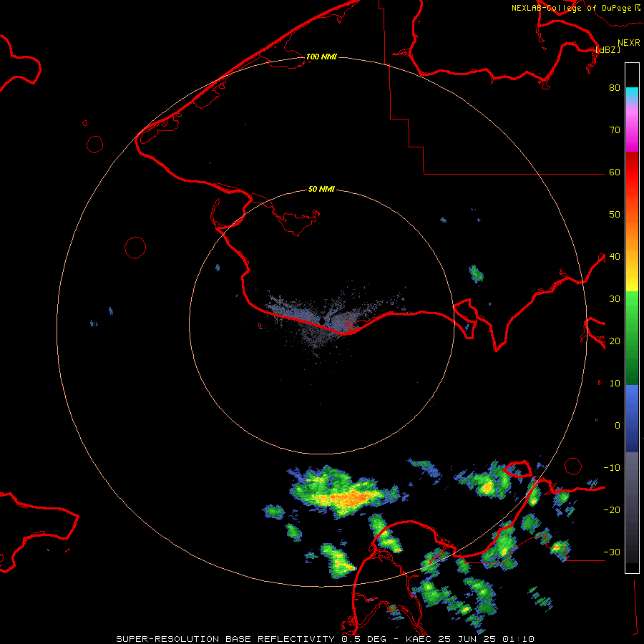Click the Super-Resolution Base Reflectivity caption
This screenshot has height=644, width=644.
[325, 639]
